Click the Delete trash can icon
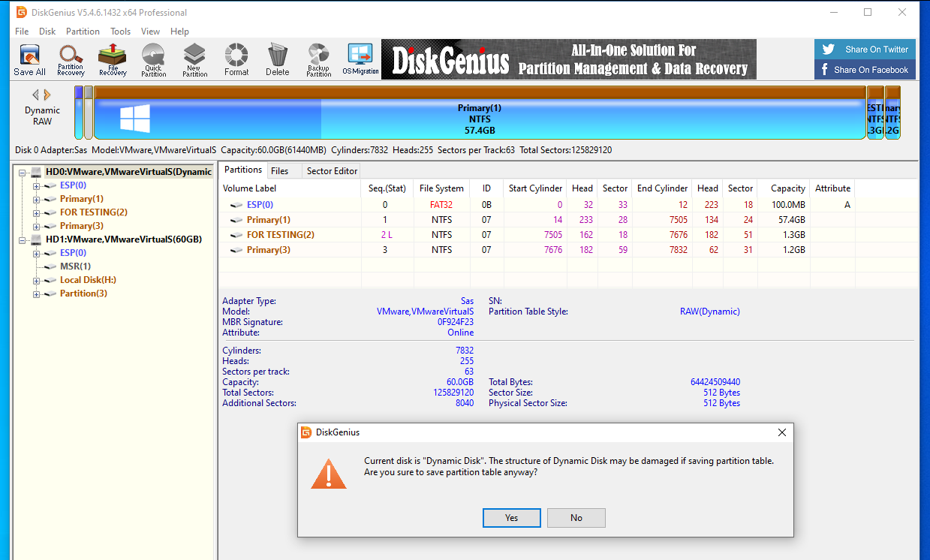This screenshot has width=930, height=560. [x=277, y=60]
